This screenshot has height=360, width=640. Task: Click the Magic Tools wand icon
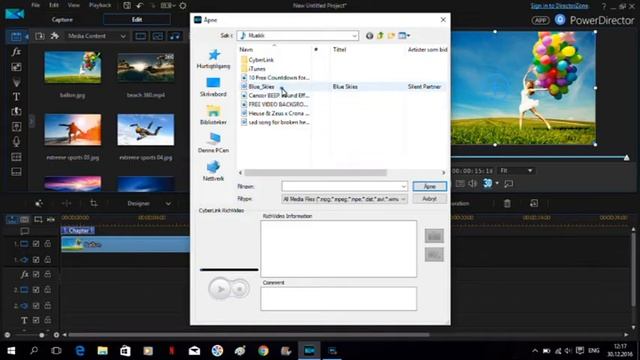pyautogui.click(x=39, y=203)
